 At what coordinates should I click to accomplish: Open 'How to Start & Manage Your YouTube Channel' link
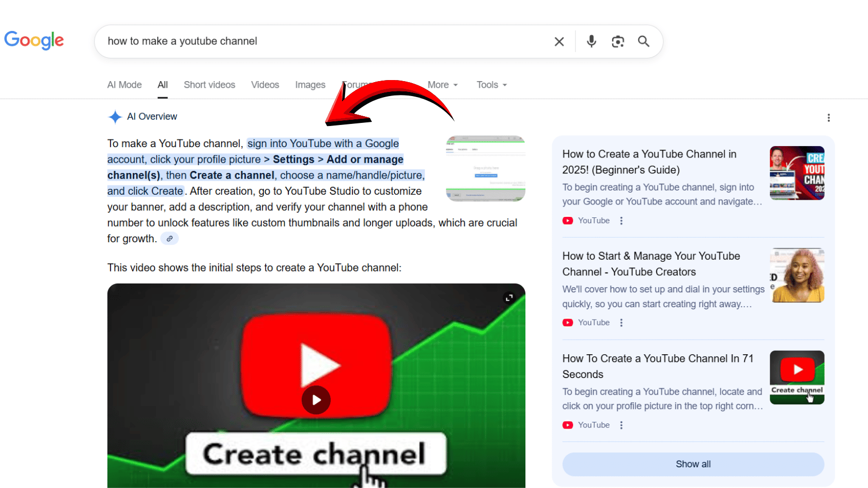coord(651,264)
